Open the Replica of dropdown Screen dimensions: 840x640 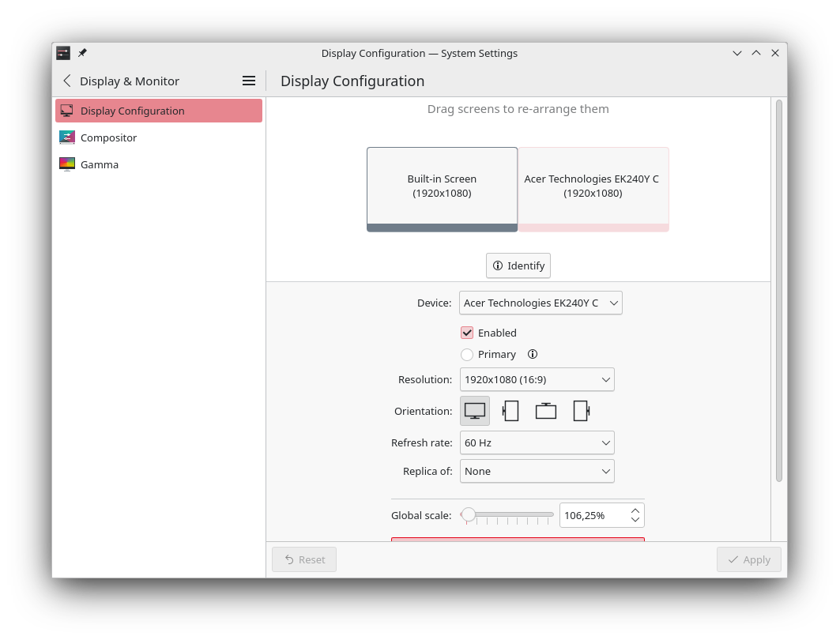click(537, 471)
